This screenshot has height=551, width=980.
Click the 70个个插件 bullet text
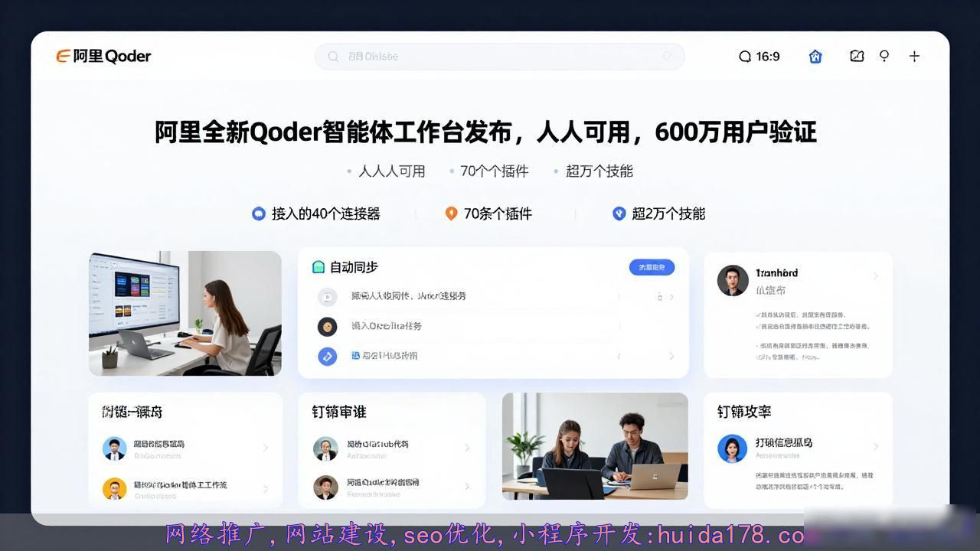[x=495, y=171]
